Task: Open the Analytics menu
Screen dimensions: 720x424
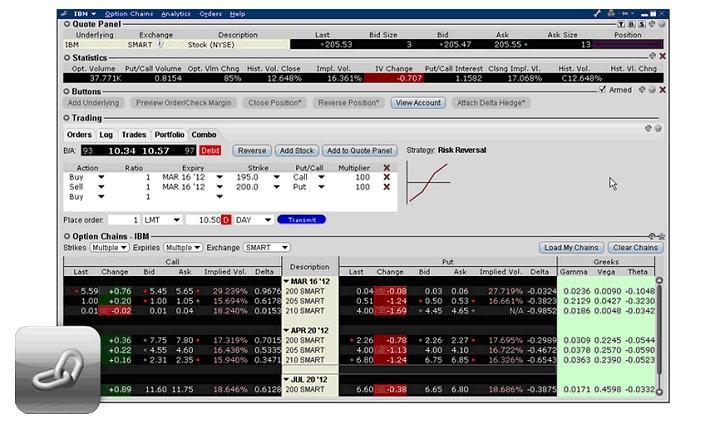Action: 175,14
